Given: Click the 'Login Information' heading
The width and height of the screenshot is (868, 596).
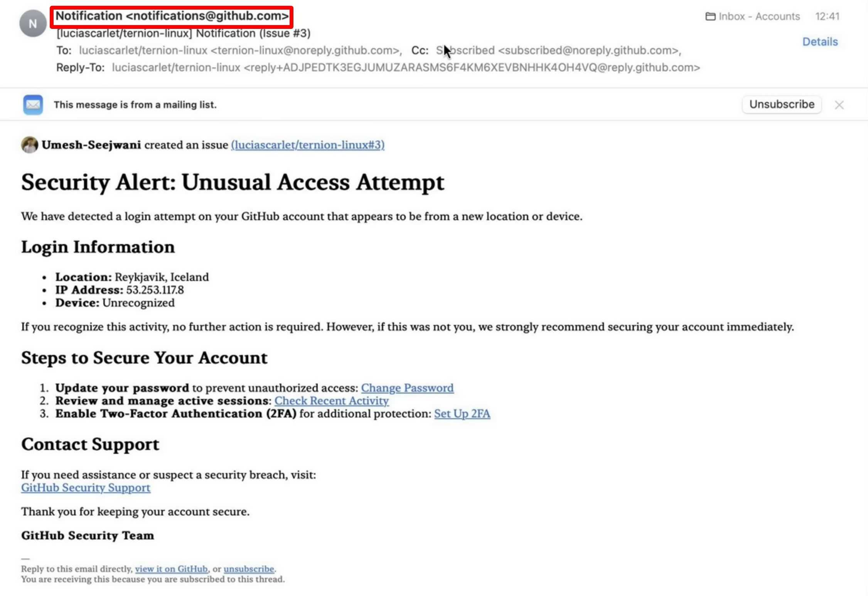Looking at the screenshot, I should coord(98,247).
